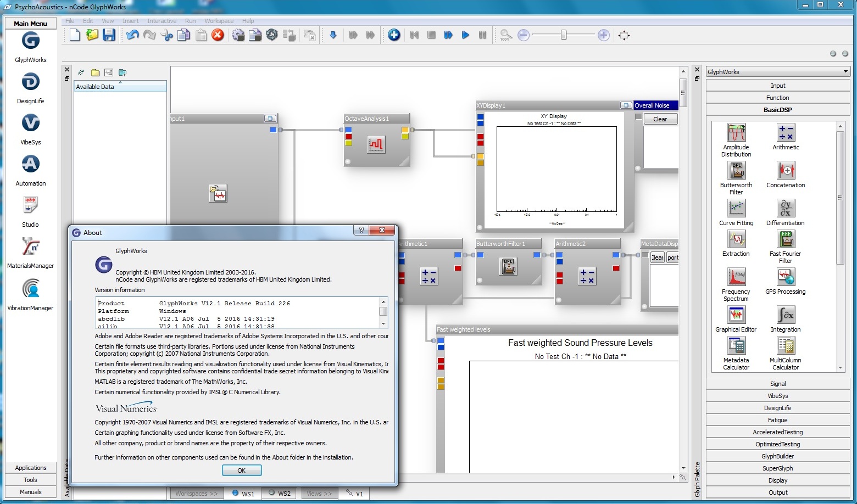Save the process with the floppy icon
Image resolution: width=857 pixels, height=504 pixels.
click(x=109, y=35)
